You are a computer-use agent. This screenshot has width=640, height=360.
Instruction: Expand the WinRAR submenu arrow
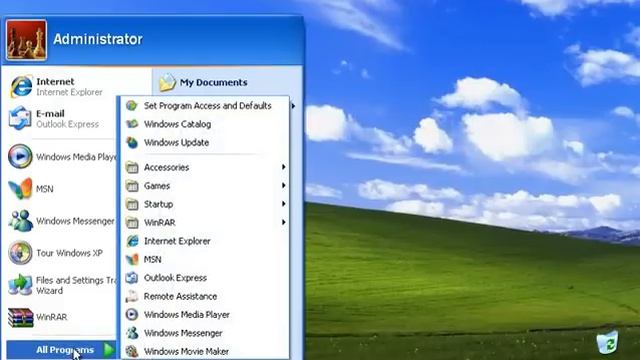(283, 222)
